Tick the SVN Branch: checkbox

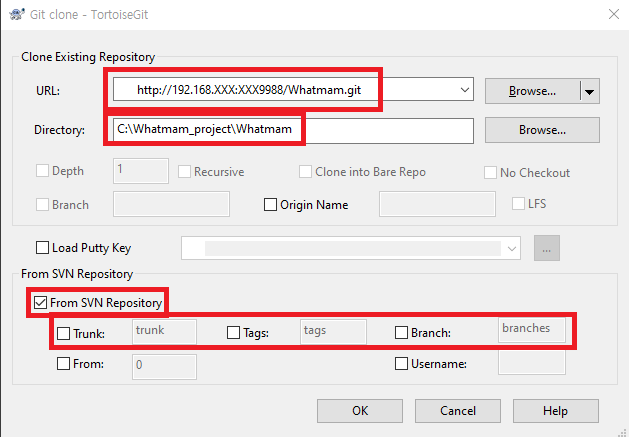[x=401, y=333]
